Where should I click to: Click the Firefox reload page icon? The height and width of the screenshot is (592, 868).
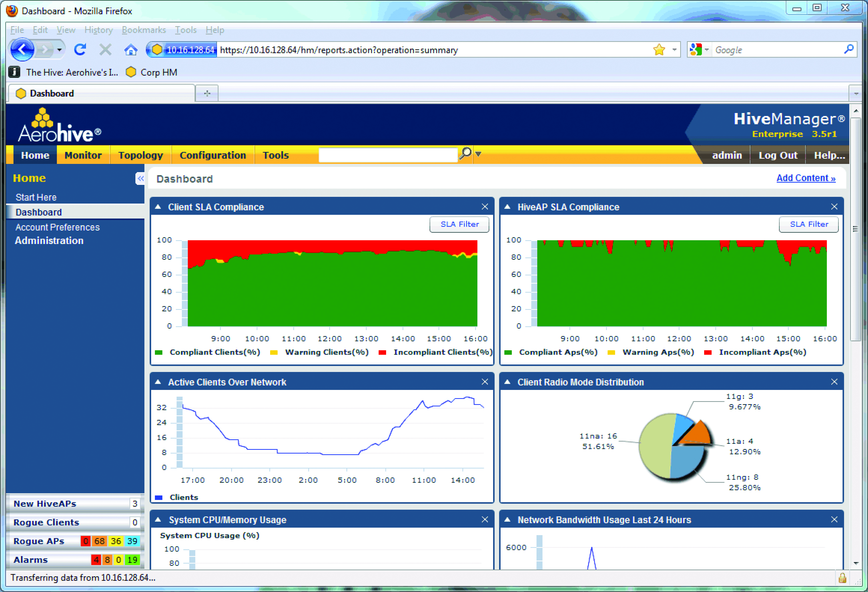coord(80,49)
